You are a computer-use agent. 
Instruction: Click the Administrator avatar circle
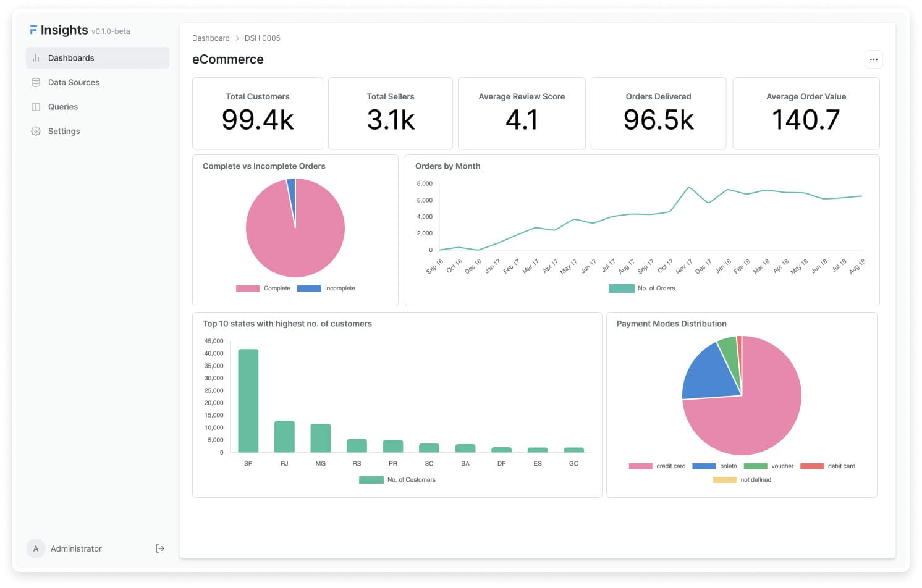[36, 548]
